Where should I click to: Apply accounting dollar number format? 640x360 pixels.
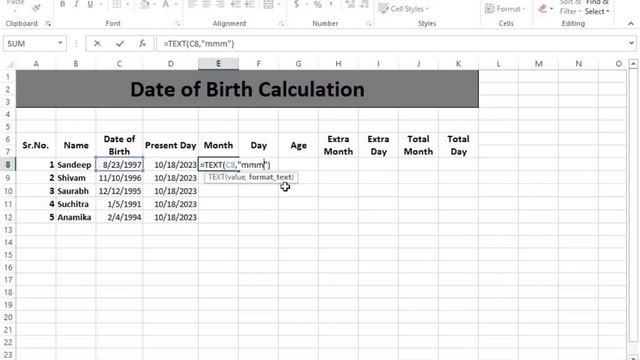click(297, 4)
